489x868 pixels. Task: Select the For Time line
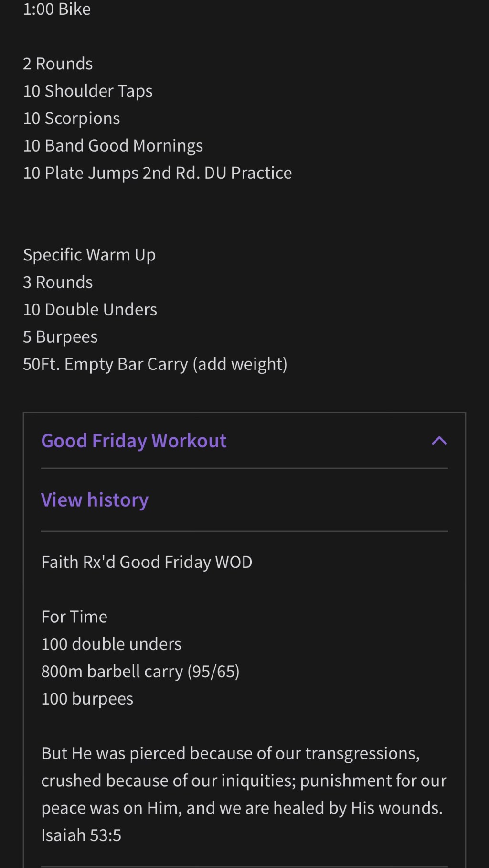(74, 617)
